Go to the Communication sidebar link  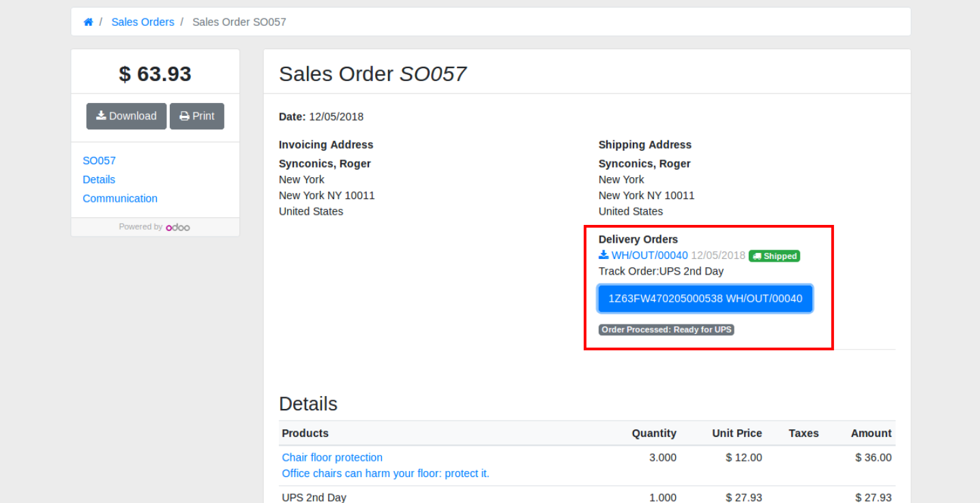click(x=120, y=198)
